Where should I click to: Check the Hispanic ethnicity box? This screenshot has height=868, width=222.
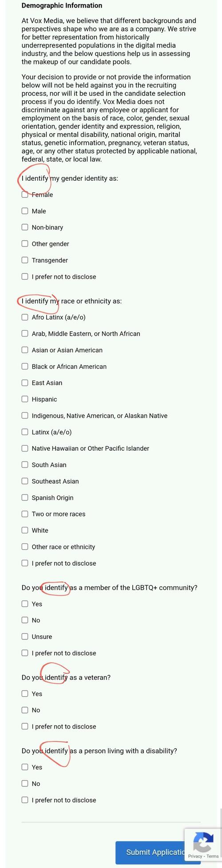(x=25, y=399)
